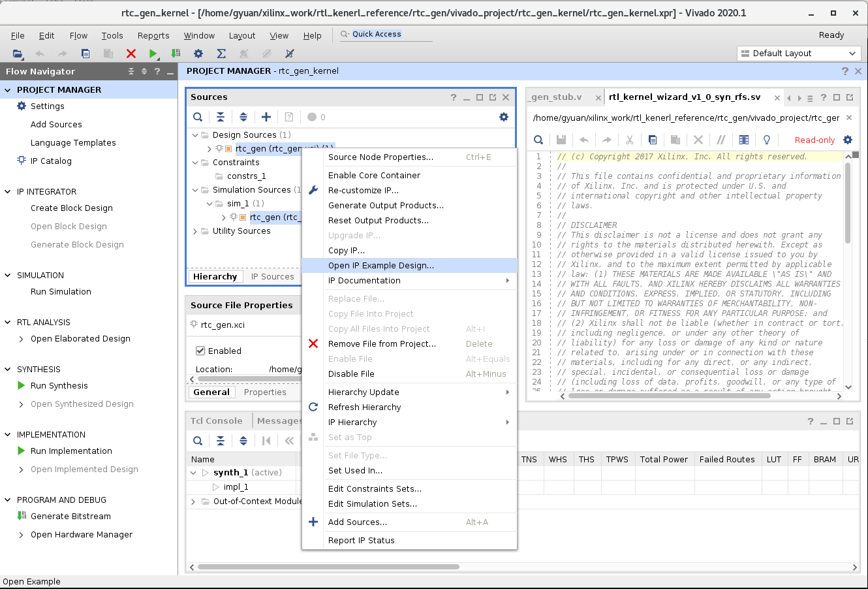Collapse the PROJECT MANAGER section
868x589 pixels.
click(x=8, y=90)
